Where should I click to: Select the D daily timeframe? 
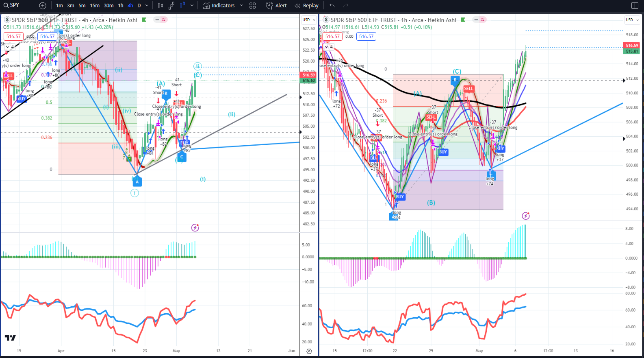pos(139,6)
